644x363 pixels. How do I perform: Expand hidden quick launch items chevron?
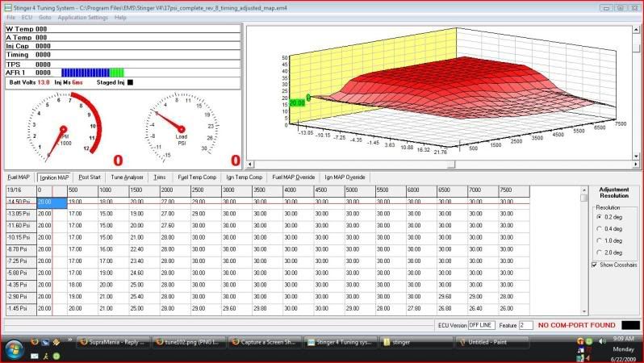(70, 340)
